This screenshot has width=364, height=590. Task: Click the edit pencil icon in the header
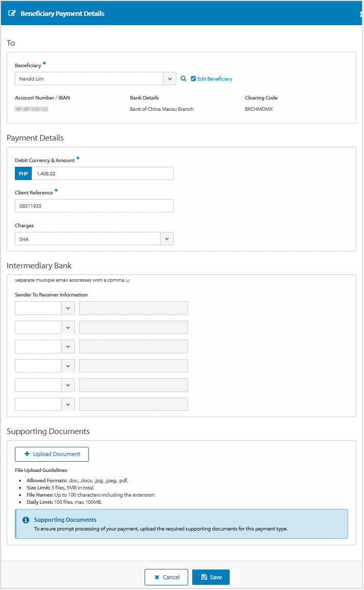pyautogui.click(x=12, y=13)
